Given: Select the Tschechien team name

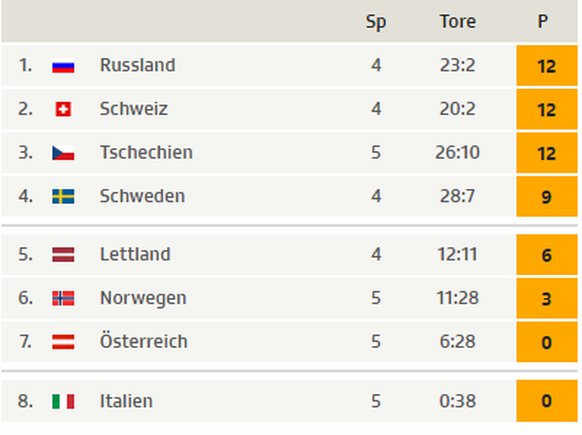Looking at the screenshot, I should pos(146,153).
